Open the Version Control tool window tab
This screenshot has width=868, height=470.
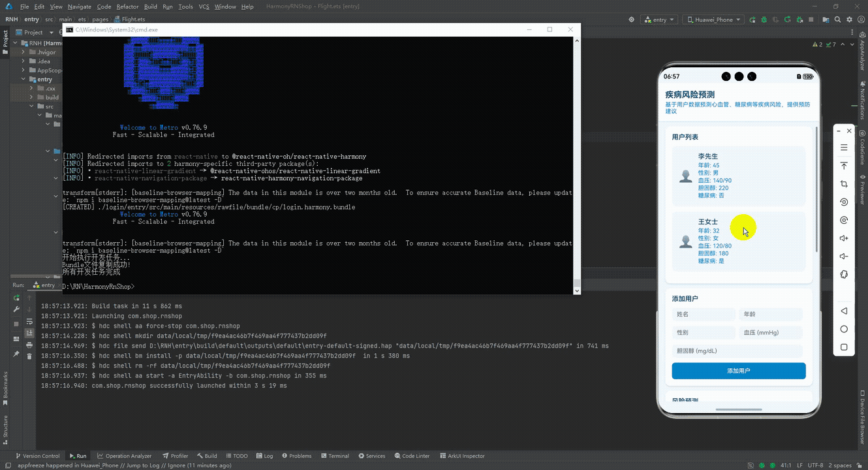[37, 456]
